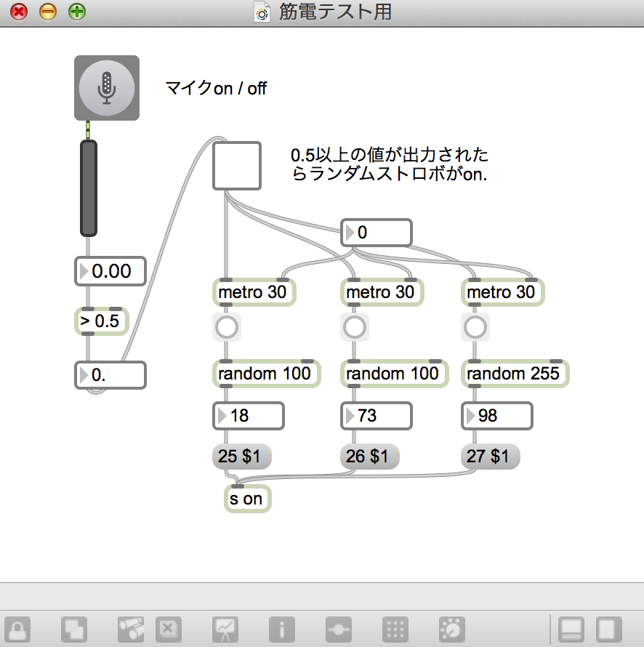Click the '25 $1' message box
Image resolution: width=644 pixels, height=647 pixels.
pos(241,457)
